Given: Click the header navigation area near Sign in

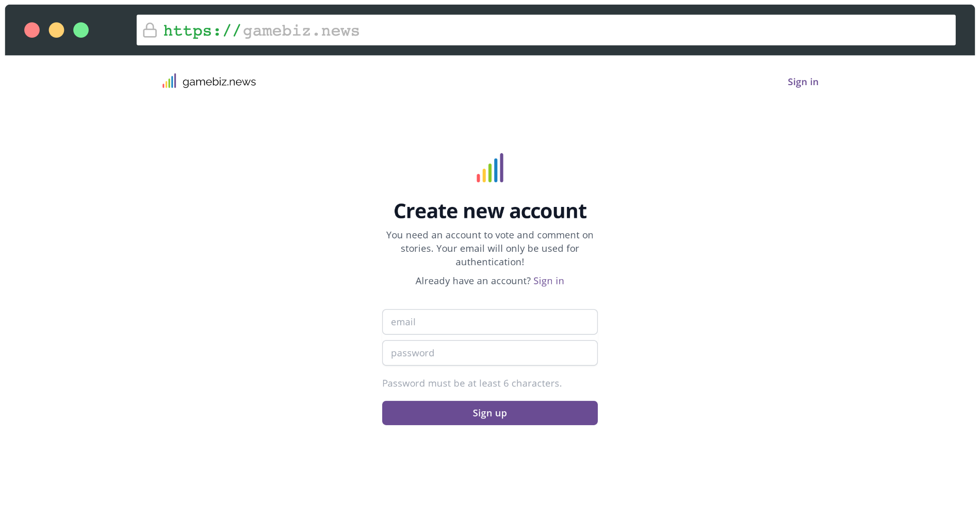Looking at the screenshot, I should click(803, 82).
